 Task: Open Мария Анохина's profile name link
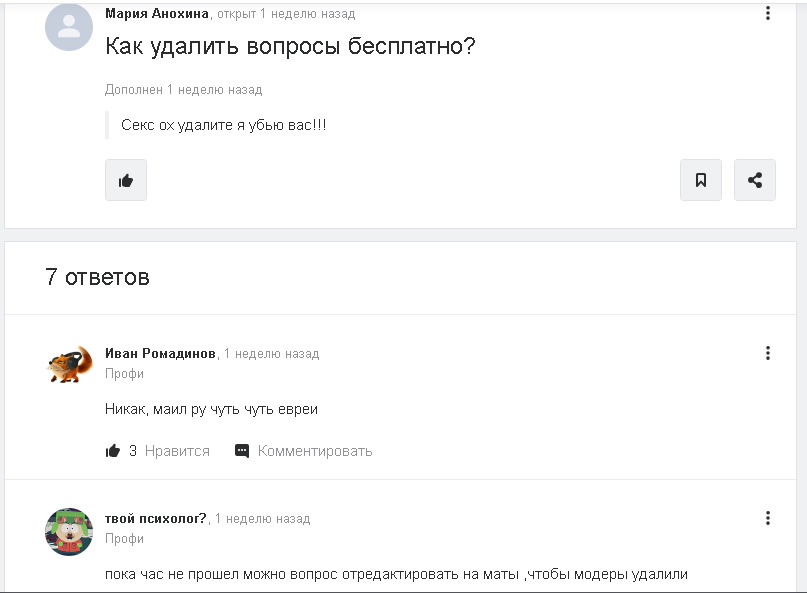pyautogui.click(x=157, y=14)
